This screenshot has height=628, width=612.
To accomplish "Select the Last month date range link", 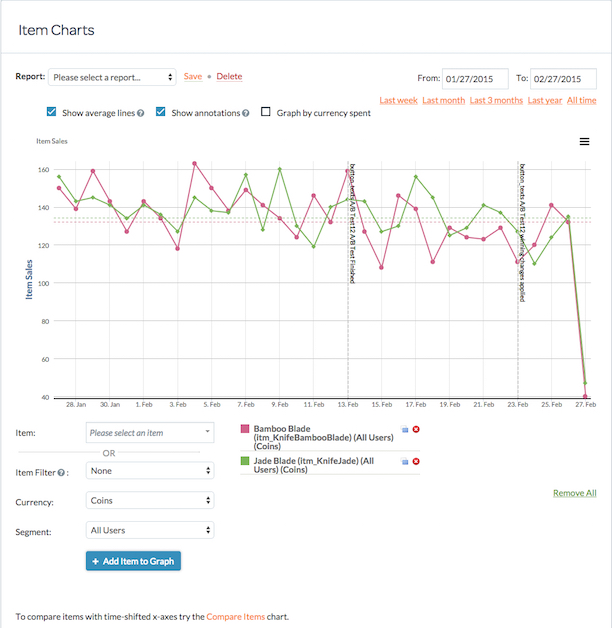I will (443, 100).
